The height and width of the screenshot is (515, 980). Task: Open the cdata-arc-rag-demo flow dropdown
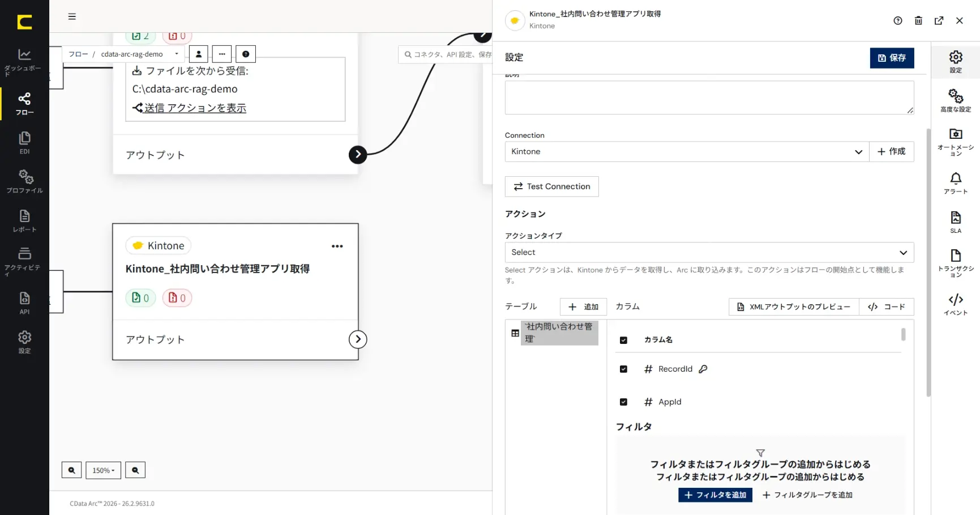[x=140, y=54]
